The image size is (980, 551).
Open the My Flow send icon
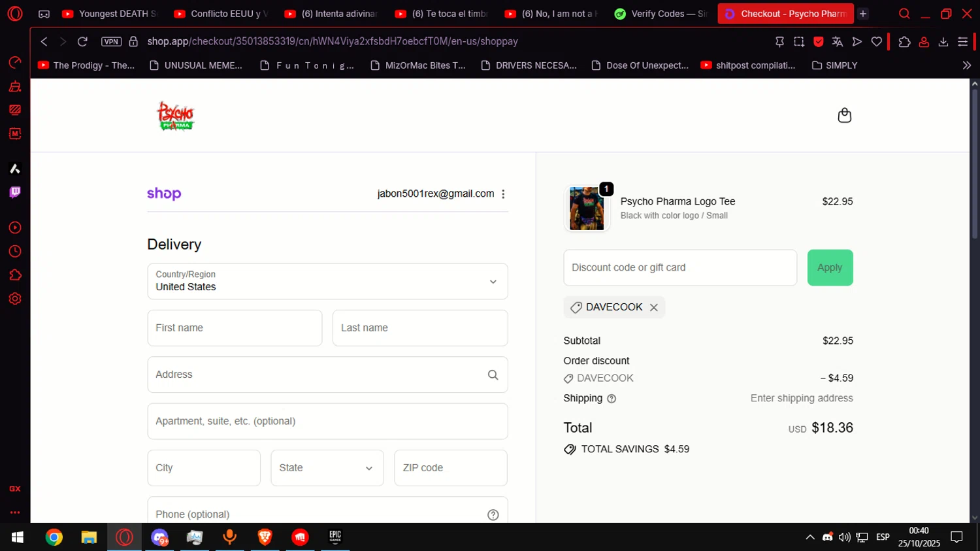[x=857, y=41]
